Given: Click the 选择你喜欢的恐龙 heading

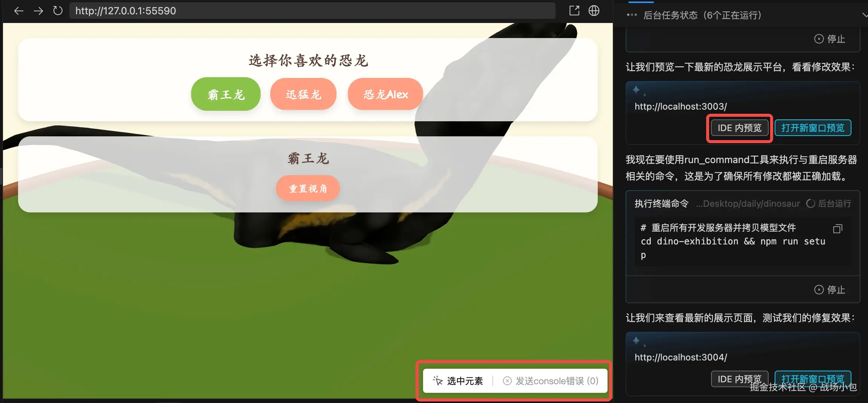Looking at the screenshot, I should point(308,60).
